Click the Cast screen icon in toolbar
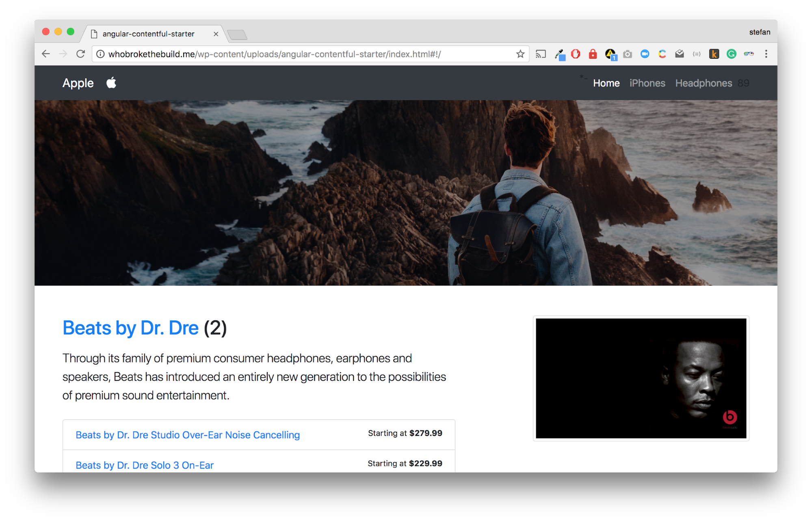812x522 pixels. (541, 54)
